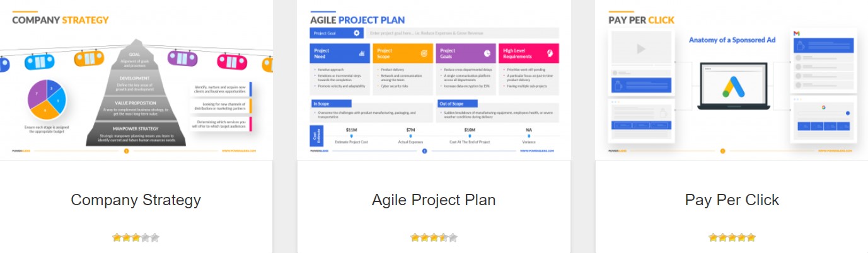Open the Company Strategy template title link
This screenshot has width=868, height=253.
click(x=136, y=200)
